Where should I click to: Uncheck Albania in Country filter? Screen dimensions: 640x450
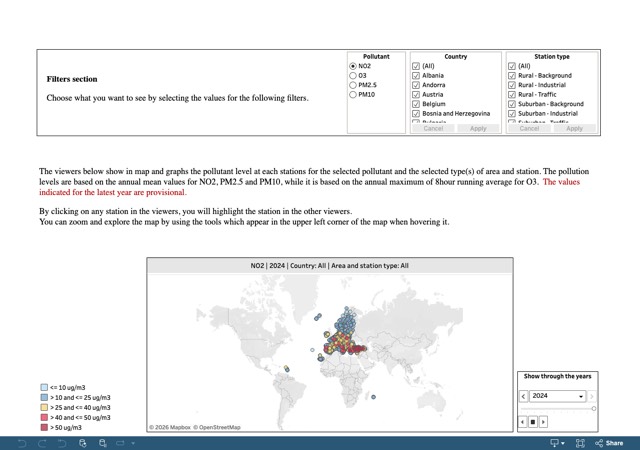[x=416, y=76]
